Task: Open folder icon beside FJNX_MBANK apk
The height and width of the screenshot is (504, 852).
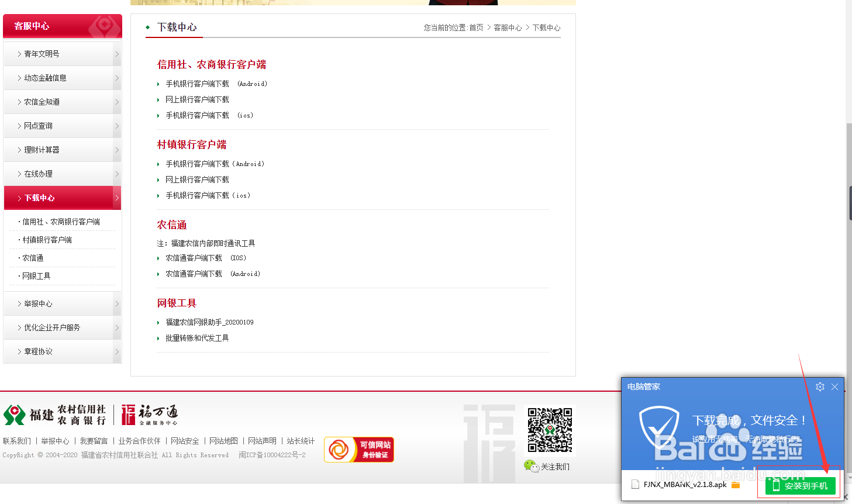Action: click(736, 485)
